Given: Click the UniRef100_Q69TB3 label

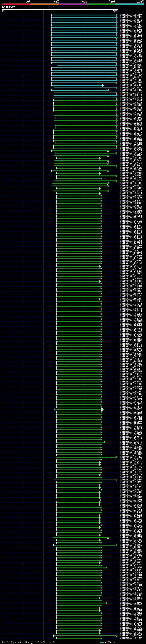Looking at the screenshot, I should point(131,156).
